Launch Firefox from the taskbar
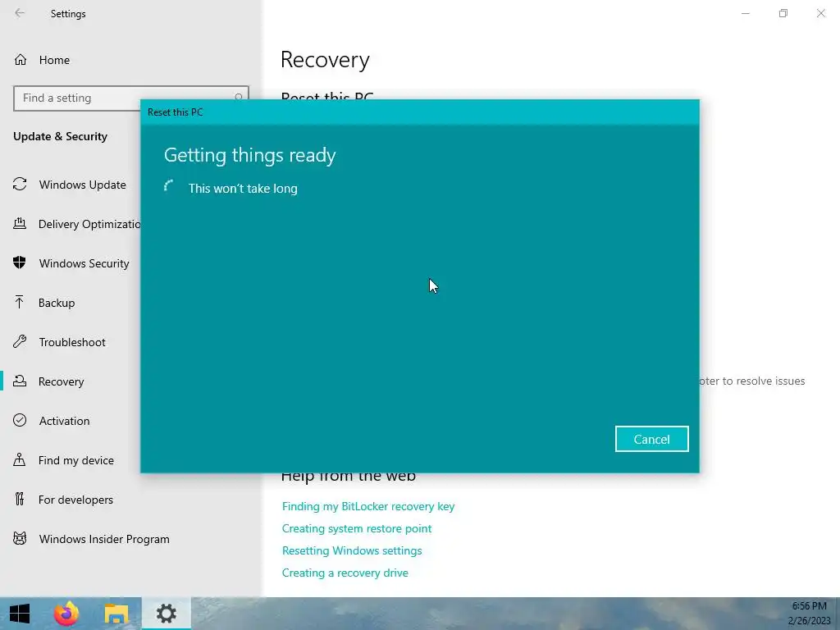The width and height of the screenshot is (840, 630). coord(66,614)
